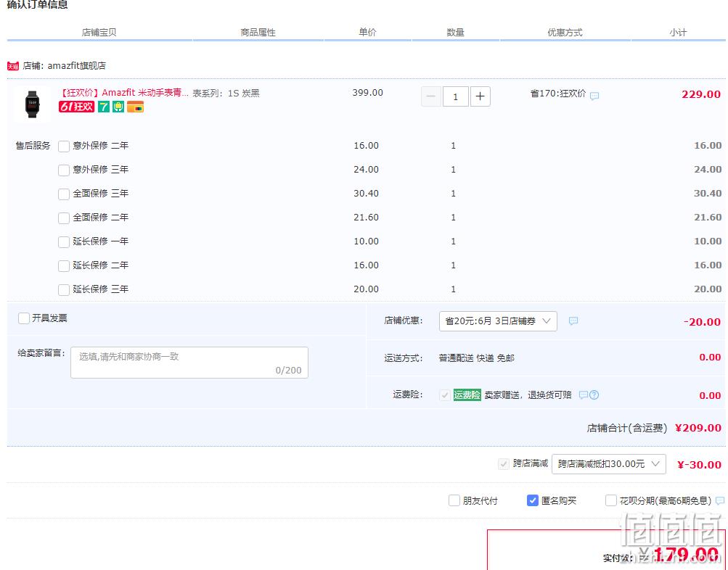Click comment icon beside store coupon dropdown
Screen dimensions: 728x570
[x=573, y=321]
